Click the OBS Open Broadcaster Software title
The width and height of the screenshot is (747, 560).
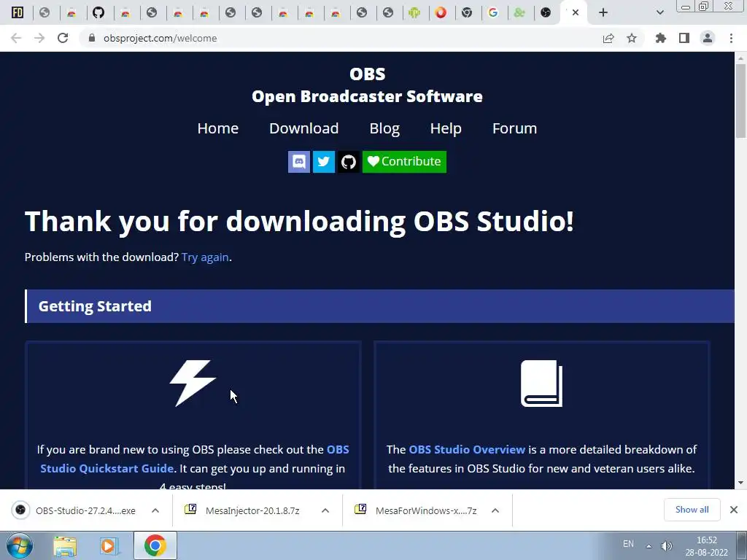(368, 85)
